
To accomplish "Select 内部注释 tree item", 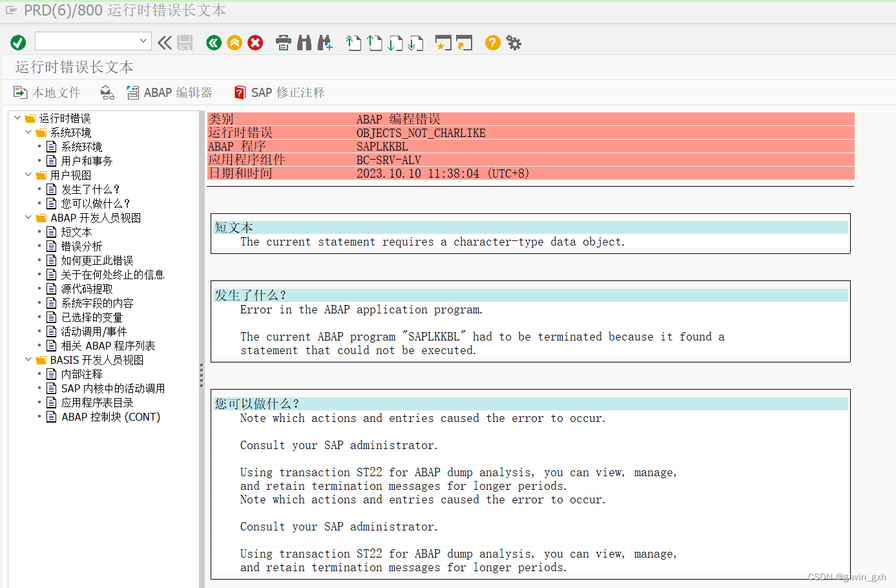I will pyautogui.click(x=81, y=374).
